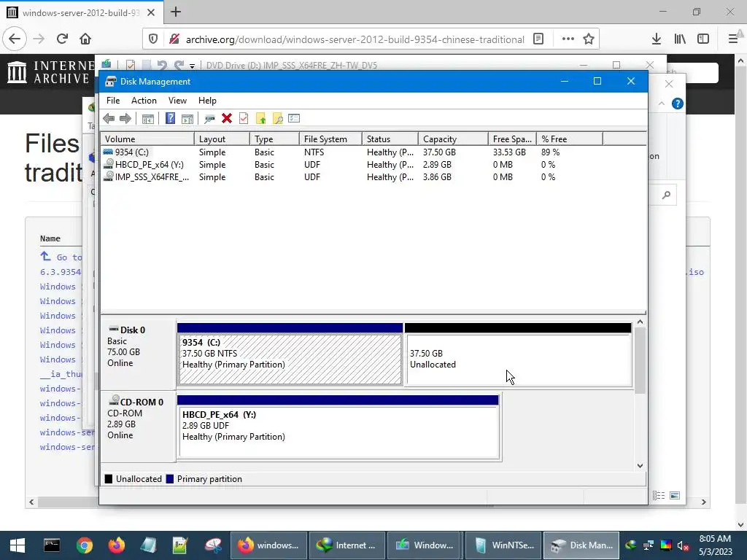
Task: Click the 33.53 GB free space cell
Action: click(x=509, y=152)
